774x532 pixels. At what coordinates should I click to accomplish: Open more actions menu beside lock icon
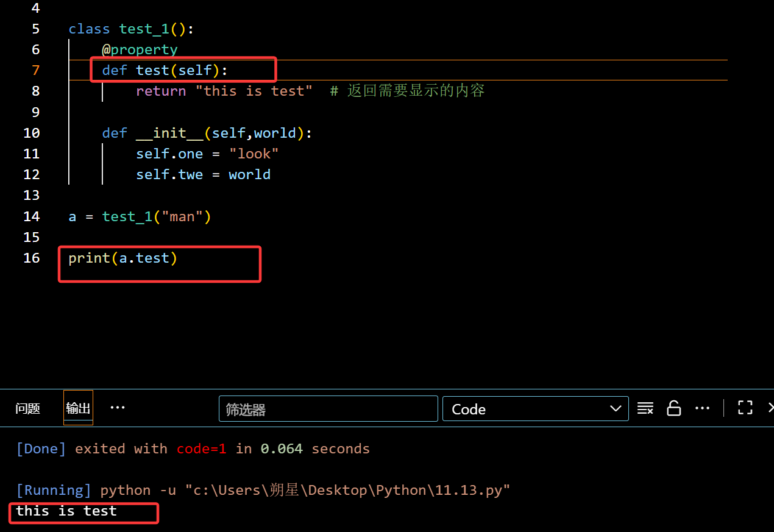click(x=703, y=408)
